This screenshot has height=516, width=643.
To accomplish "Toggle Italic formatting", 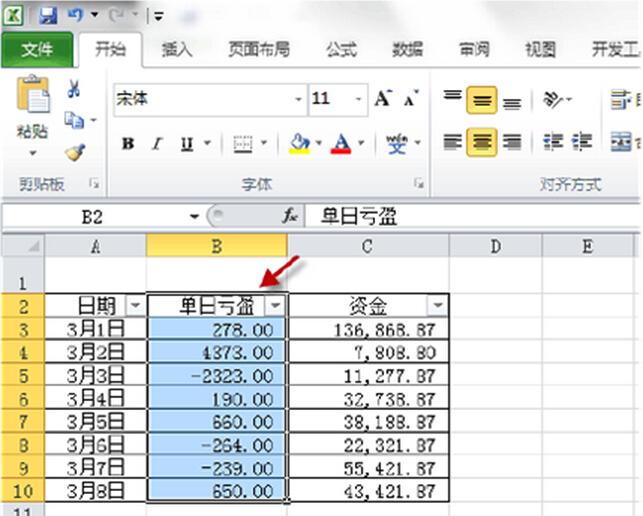I will click(x=156, y=144).
